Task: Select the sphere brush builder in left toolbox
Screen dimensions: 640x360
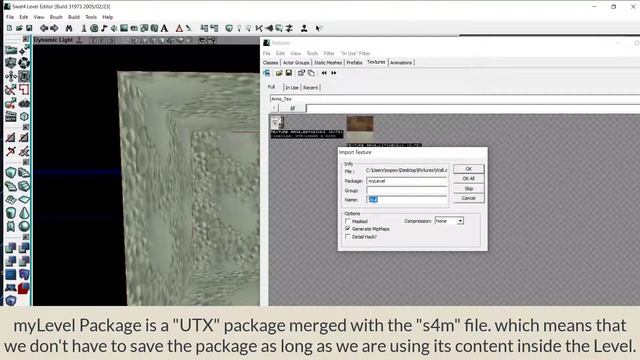Action: [x=24, y=226]
